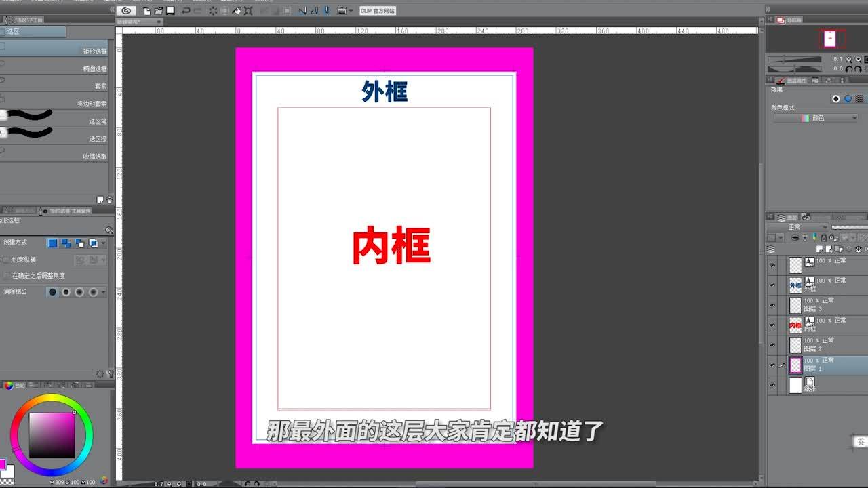
Task: Toggle lock layer padlock icon
Action: pyautogui.click(x=823, y=238)
